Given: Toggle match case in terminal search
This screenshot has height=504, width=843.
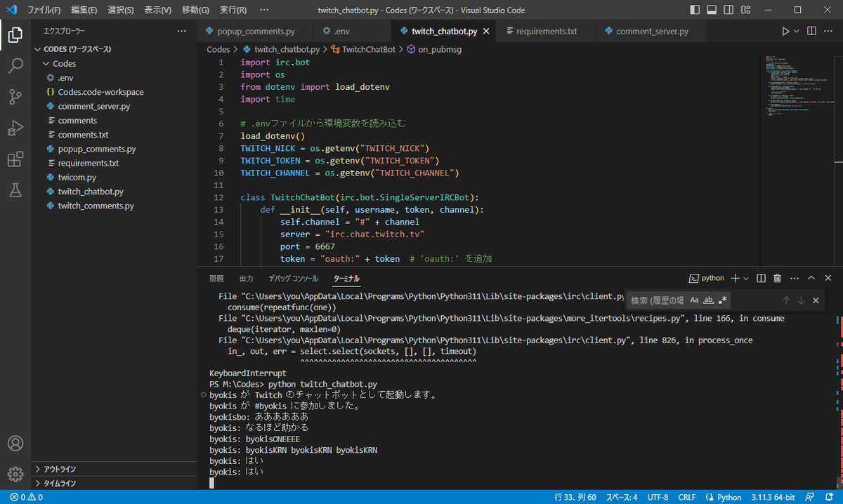Looking at the screenshot, I should 694,300.
